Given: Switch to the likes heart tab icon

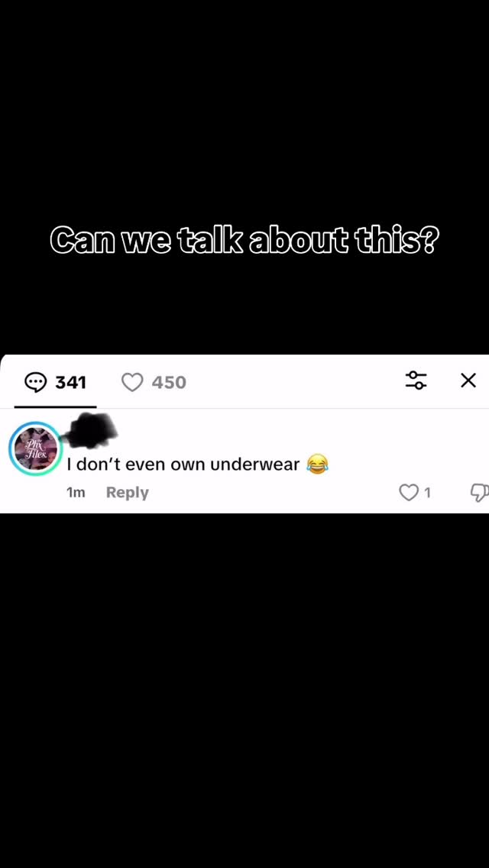Looking at the screenshot, I should coord(132,382).
